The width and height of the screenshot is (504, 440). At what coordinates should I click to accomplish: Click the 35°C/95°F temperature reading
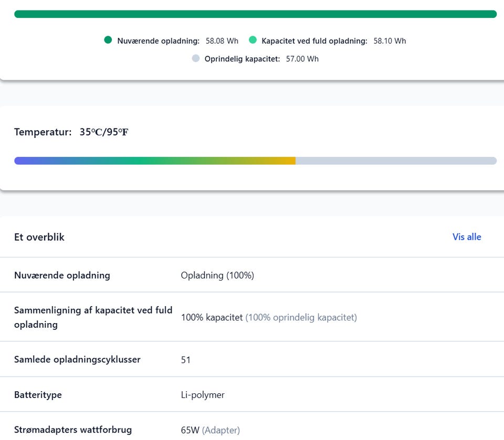coord(104,132)
